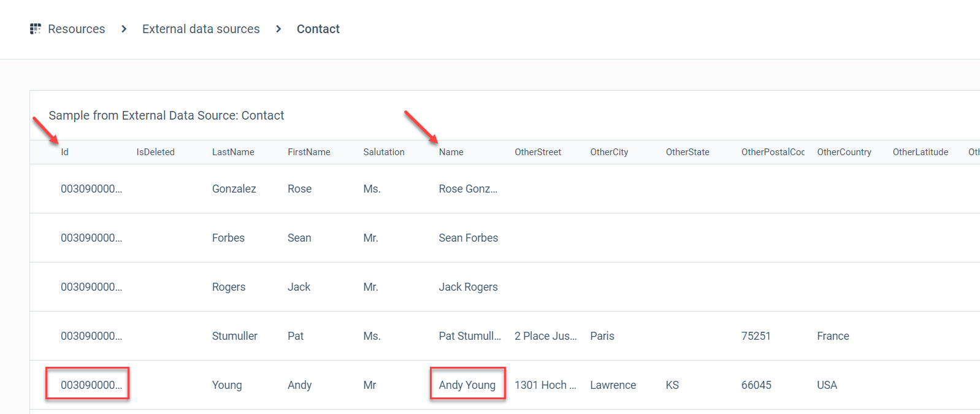Select the OtherStreet column header
980x414 pixels.
(x=538, y=152)
